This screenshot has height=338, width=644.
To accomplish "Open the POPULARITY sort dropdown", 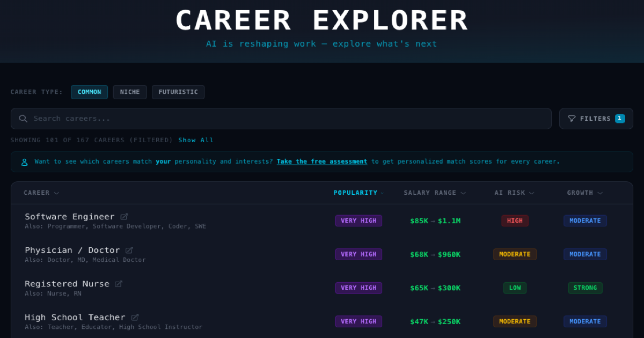I will 358,193.
